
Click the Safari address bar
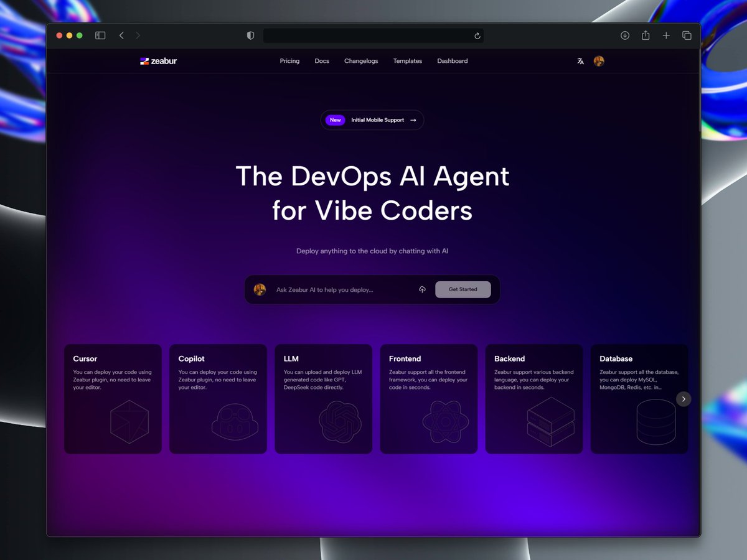click(374, 35)
